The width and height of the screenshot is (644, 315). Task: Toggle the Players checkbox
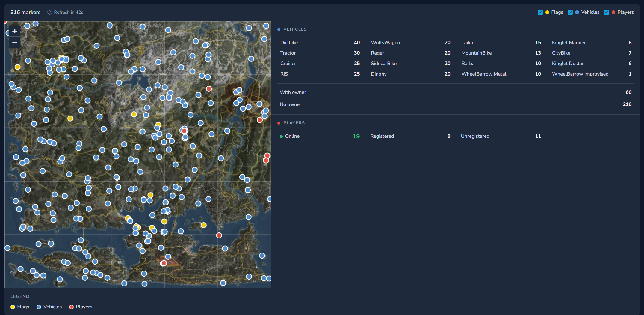pyautogui.click(x=607, y=12)
